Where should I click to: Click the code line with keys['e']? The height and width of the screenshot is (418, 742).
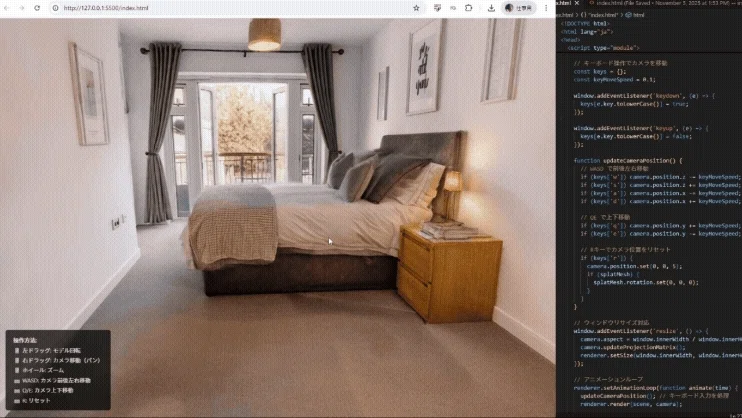[661, 234]
